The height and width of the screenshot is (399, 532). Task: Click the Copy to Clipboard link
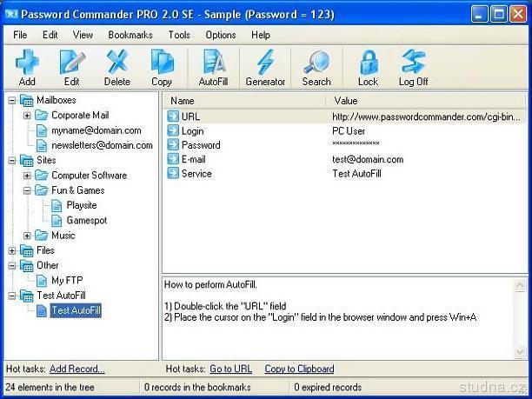click(299, 369)
